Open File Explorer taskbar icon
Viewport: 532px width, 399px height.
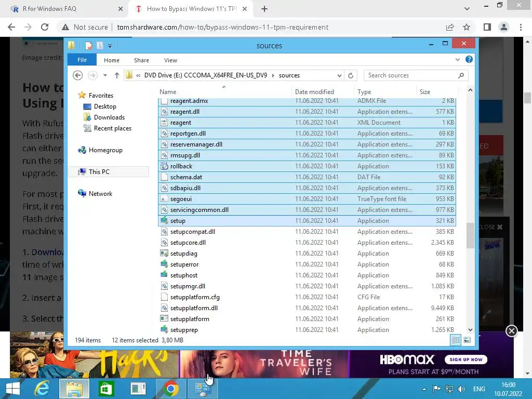coord(74,389)
